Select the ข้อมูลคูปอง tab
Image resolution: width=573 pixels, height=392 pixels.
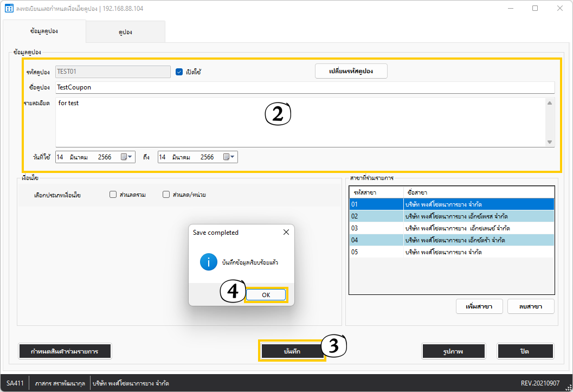click(x=44, y=31)
